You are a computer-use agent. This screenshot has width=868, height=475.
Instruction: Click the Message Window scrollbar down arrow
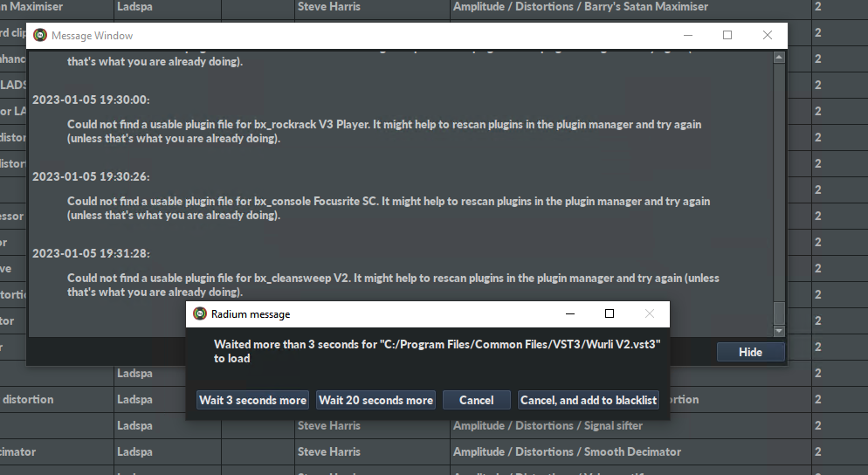point(780,331)
